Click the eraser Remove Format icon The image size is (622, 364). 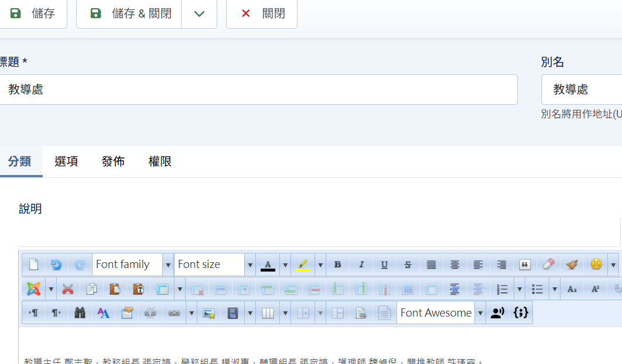pos(548,265)
